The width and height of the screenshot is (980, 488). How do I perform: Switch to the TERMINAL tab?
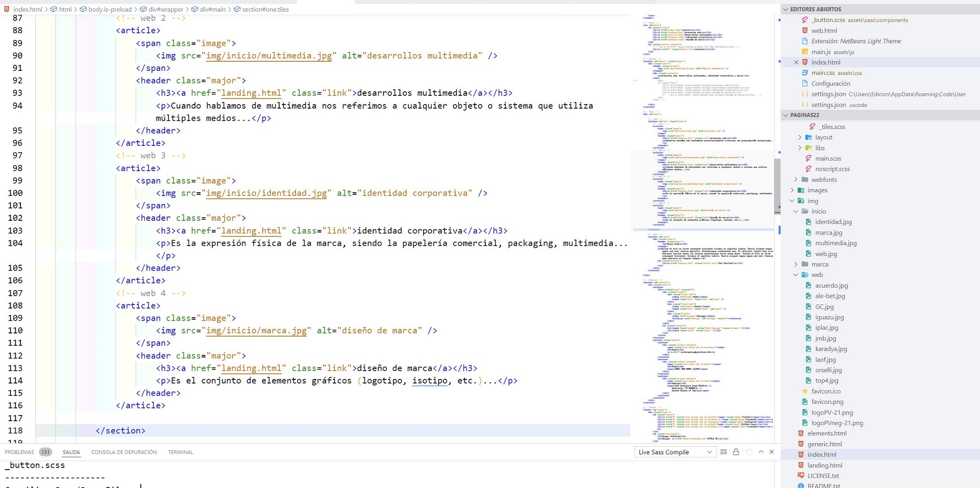[181, 452]
